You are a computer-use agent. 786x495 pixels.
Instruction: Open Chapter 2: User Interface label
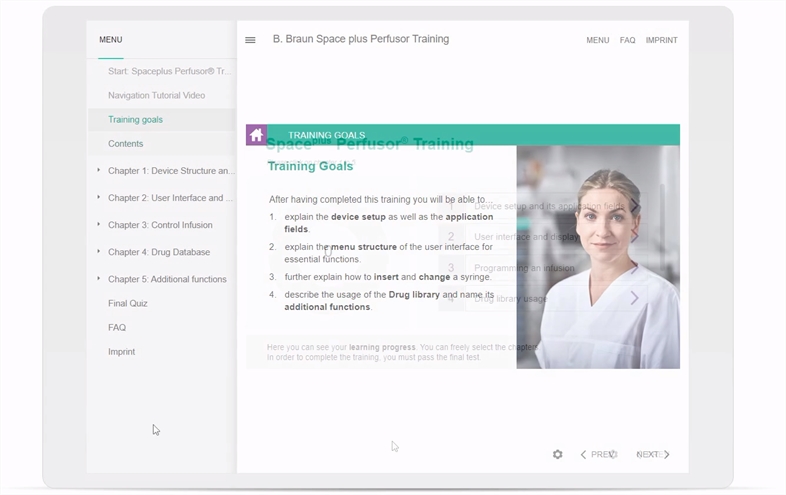pos(170,198)
